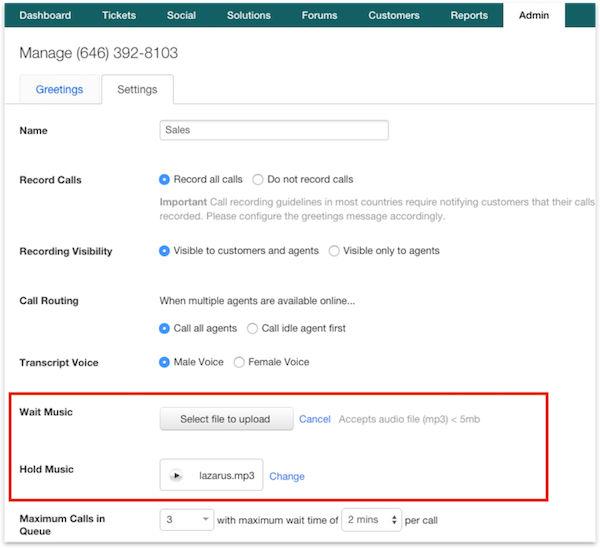Click 'When multiple agents are available online' text
Screen dimensions: 600x548
(257, 301)
